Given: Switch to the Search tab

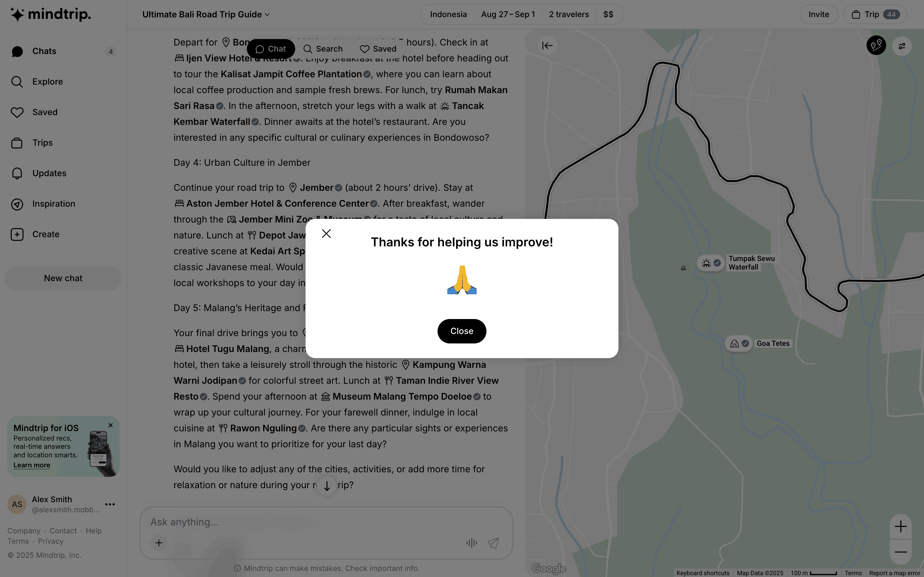Looking at the screenshot, I should (323, 49).
